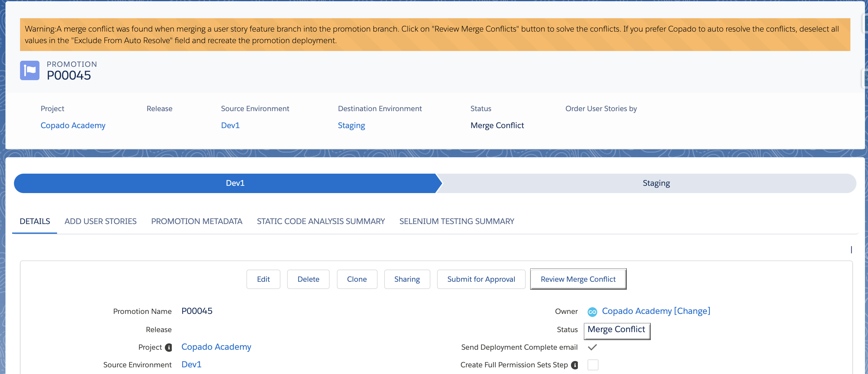Click the [Change] owner link
The image size is (868, 374).
(692, 311)
